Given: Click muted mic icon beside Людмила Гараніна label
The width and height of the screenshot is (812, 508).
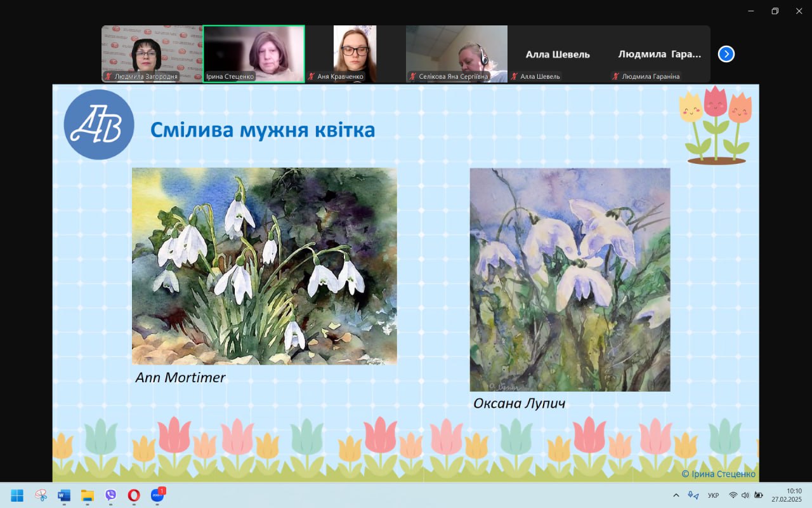Looking at the screenshot, I should point(616,76).
